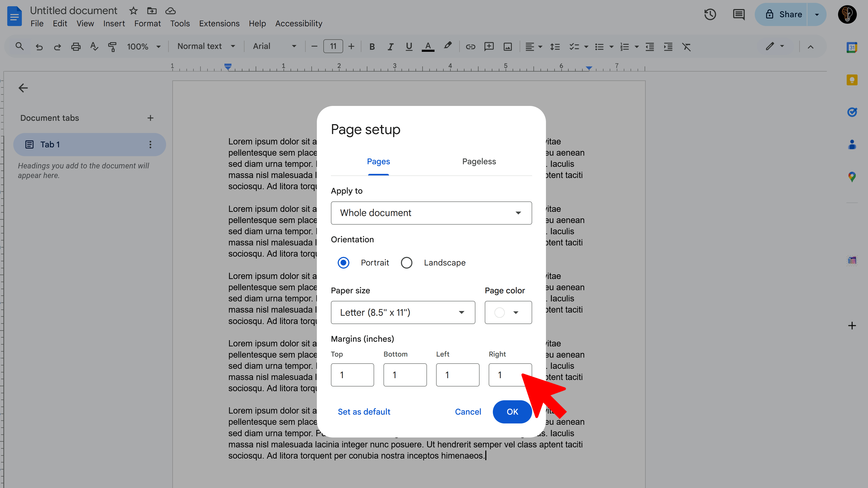Click the Top margin input field
Screen dimensions: 868x488
352,375
